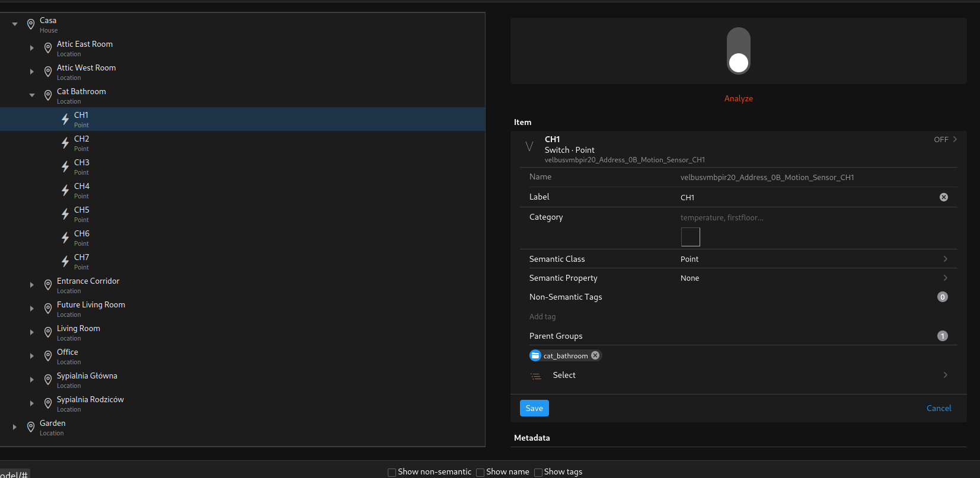Click the Analyze link
This screenshot has width=980, height=478.
point(739,98)
